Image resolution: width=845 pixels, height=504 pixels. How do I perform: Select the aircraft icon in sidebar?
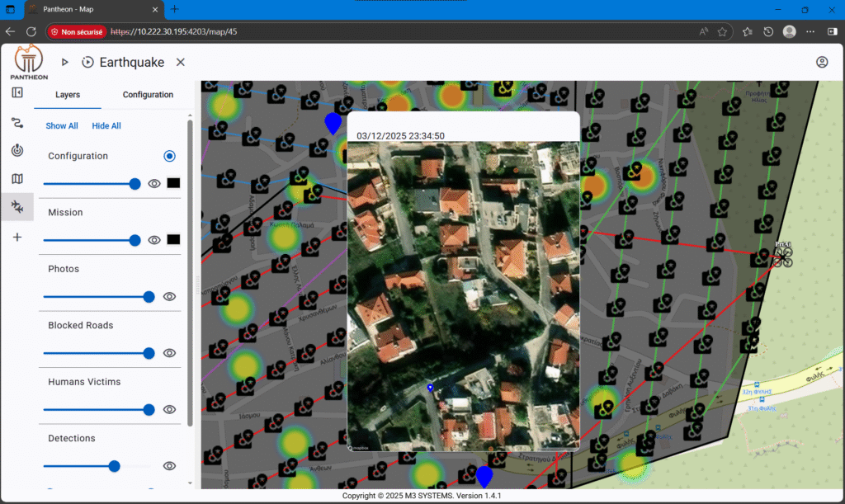[x=17, y=208]
